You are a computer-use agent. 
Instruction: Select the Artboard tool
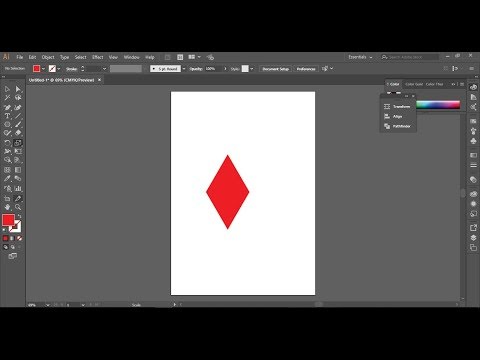(x=7, y=199)
